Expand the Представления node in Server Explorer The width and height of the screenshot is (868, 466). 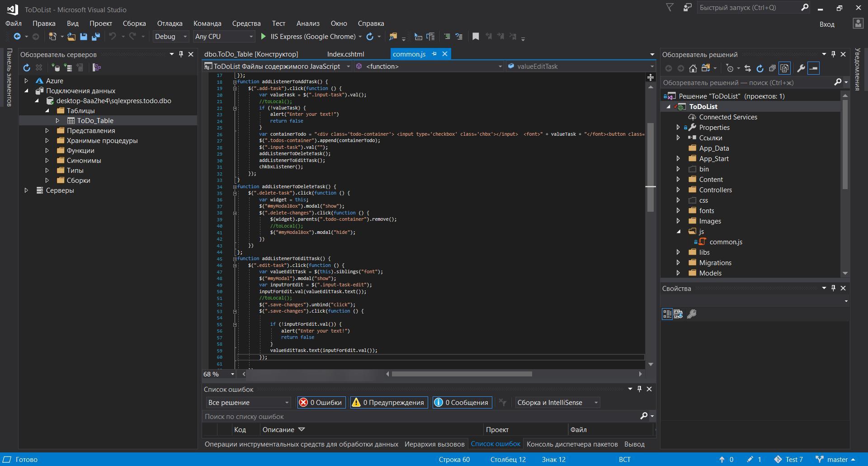[x=47, y=131]
